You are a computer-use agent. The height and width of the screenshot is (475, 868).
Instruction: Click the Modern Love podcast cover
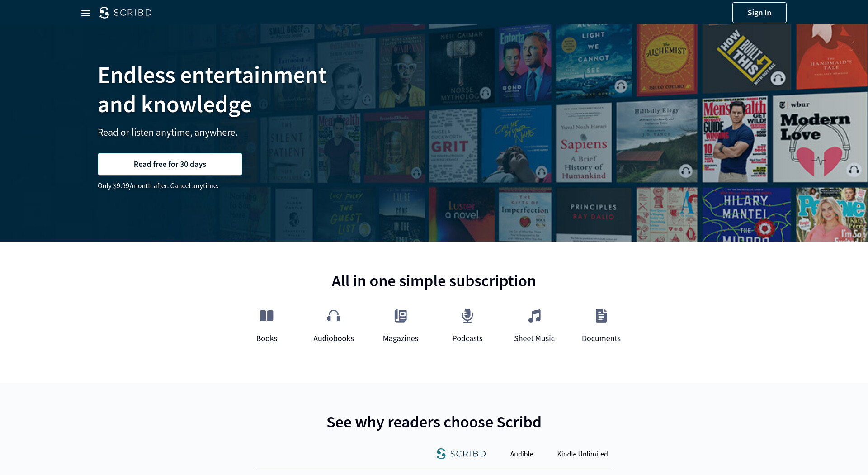point(820,138)
